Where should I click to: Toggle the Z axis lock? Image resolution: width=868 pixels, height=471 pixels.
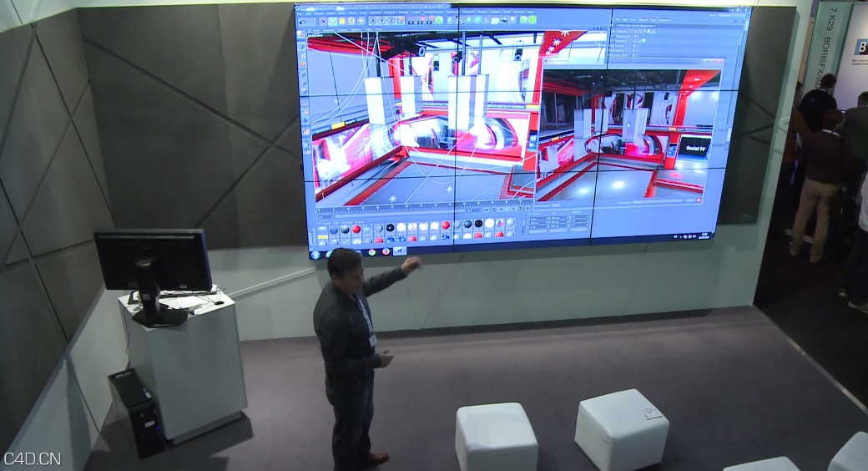(x=391, y=21)
